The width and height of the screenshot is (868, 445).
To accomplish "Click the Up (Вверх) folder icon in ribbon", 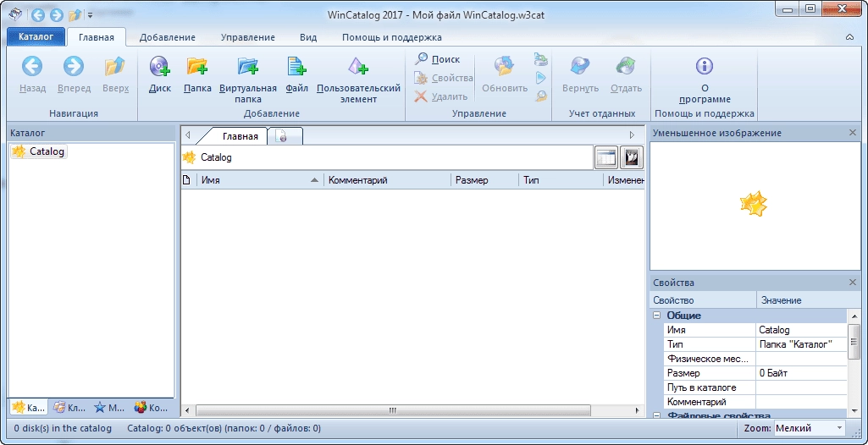I will pyautogui.click(x=115, y=67).
